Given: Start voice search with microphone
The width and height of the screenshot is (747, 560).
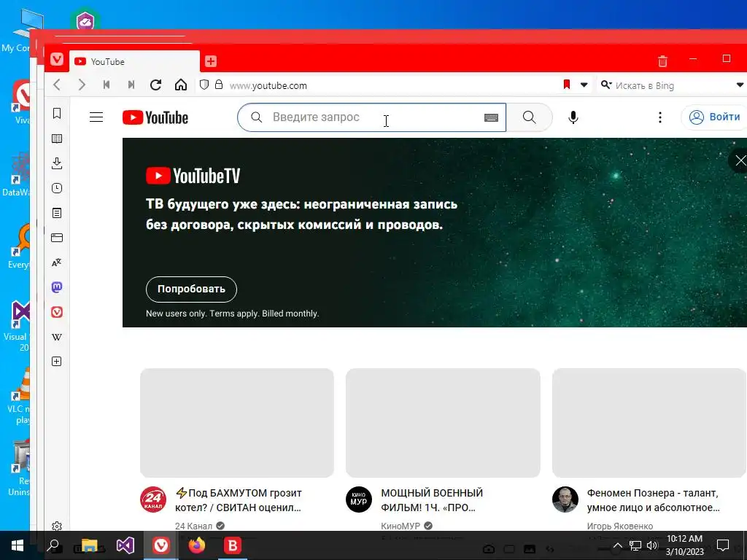Looking at the screenshot, I should point(573,117).
